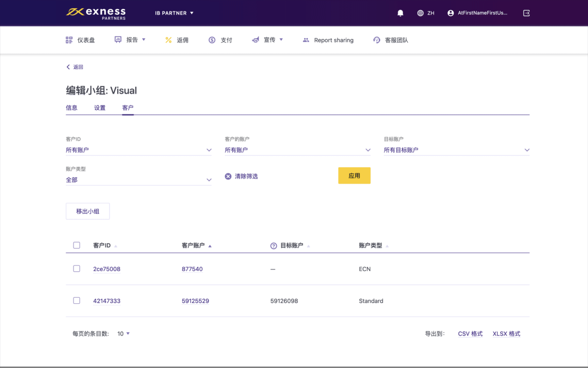This screenshot has height=368, width=588.
Task: Open the dashboard via 仪表盘 icon
Action: click(x=69, y=40)
